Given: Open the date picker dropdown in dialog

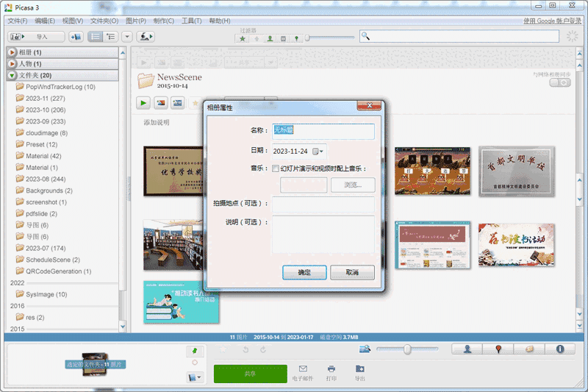Looking at the screenshot, I should tap(318, 152).
